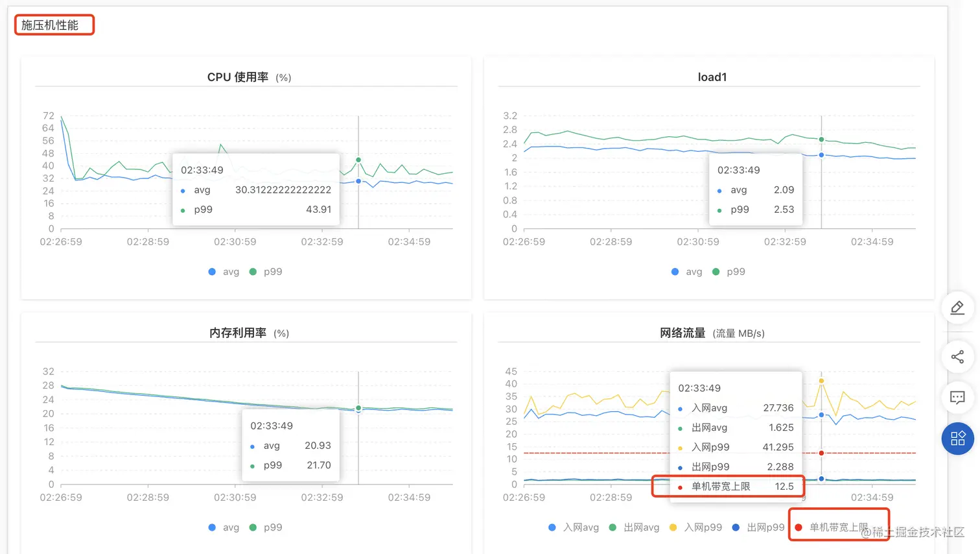The height and width of the screenshot is (554, 980).
Task: Toggle p99 series in CPU chart legend
Action: pyautogui.click(x=266, y=272)
